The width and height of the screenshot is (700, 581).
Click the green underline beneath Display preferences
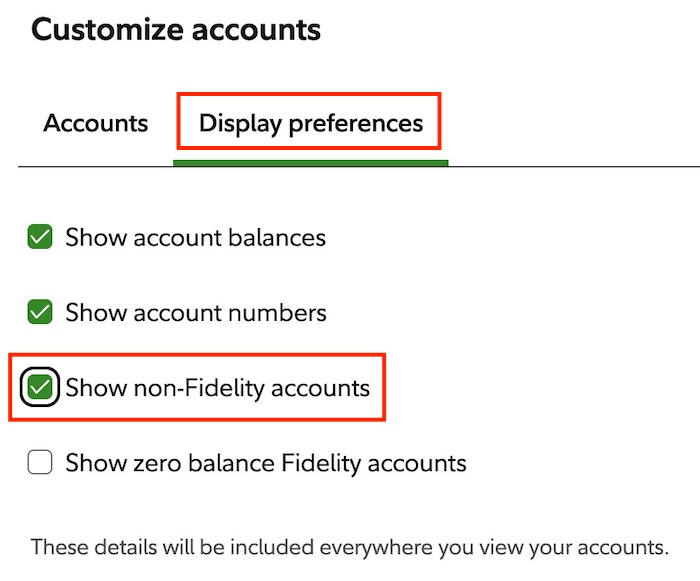pyautogui.click(x=311, y=163)
